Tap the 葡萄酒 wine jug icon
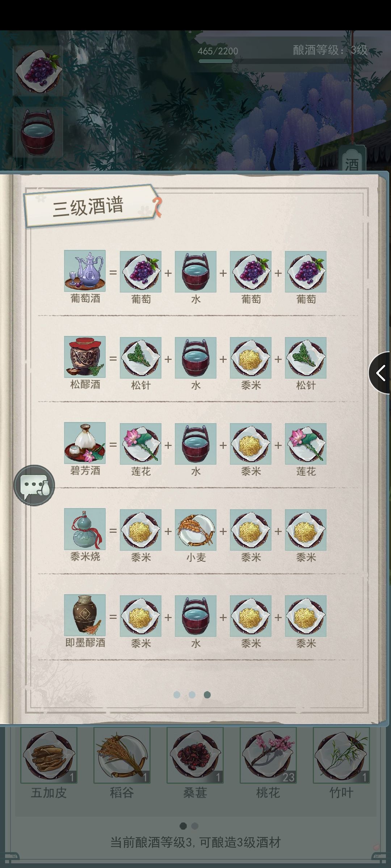Viewport: 391px width, 868px height. pyautogui.click(x=85, y=271)
